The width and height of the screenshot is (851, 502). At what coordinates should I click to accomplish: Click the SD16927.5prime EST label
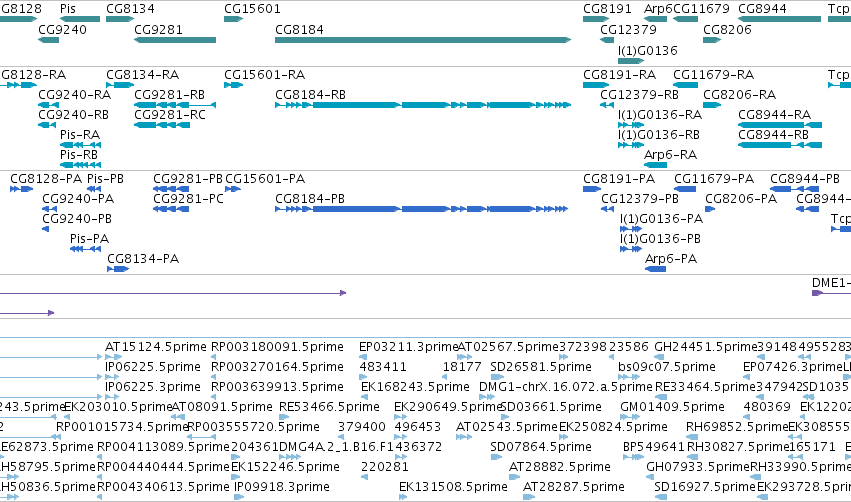tap(704, 487)
